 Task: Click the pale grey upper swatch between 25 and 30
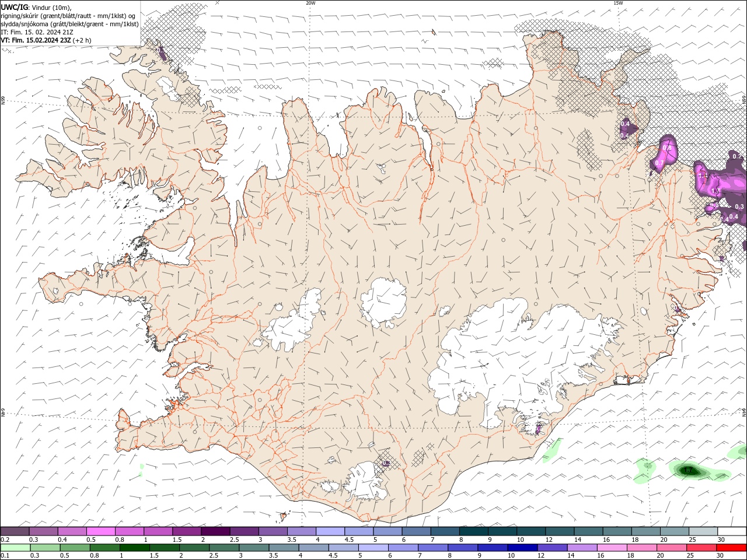[x=703, y=531]
